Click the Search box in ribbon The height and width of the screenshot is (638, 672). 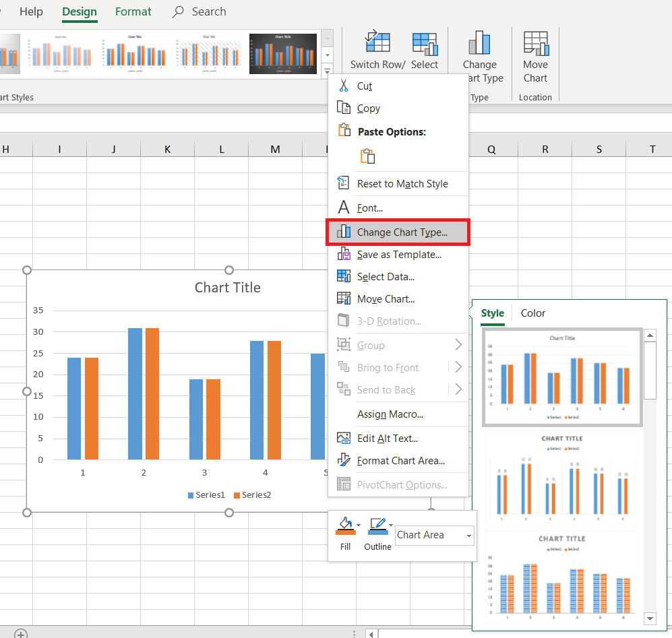(x=208, y=12)
